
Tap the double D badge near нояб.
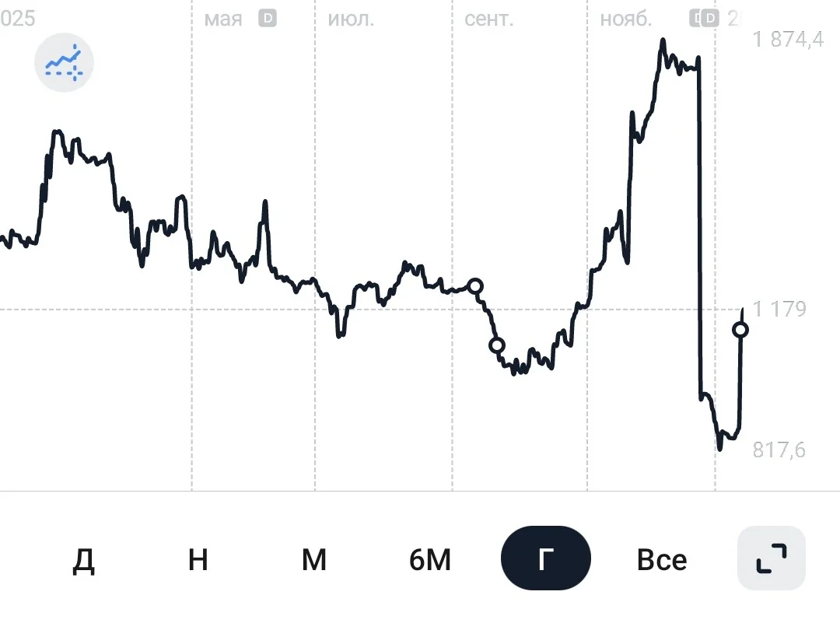tap(704, 19)
